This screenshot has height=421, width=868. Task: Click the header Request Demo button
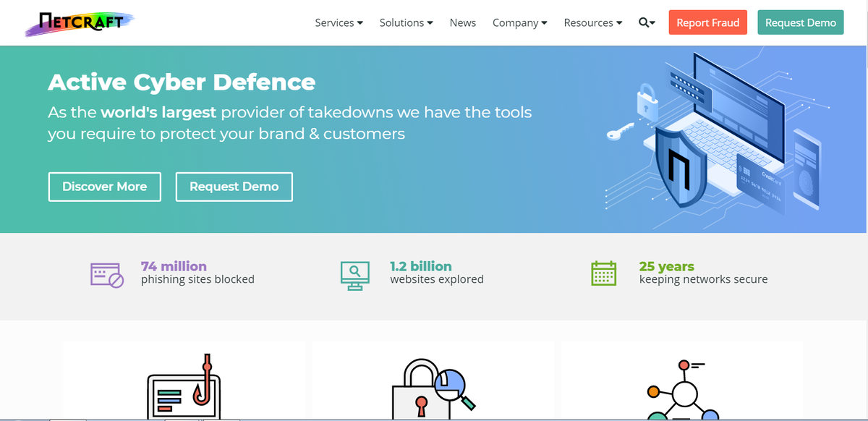[801, 22]
